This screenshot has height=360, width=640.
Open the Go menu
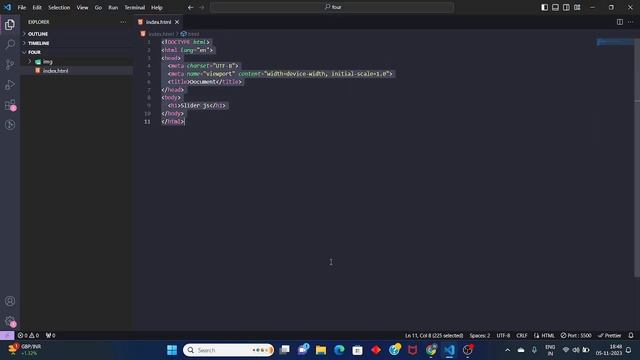click(98, 7)
